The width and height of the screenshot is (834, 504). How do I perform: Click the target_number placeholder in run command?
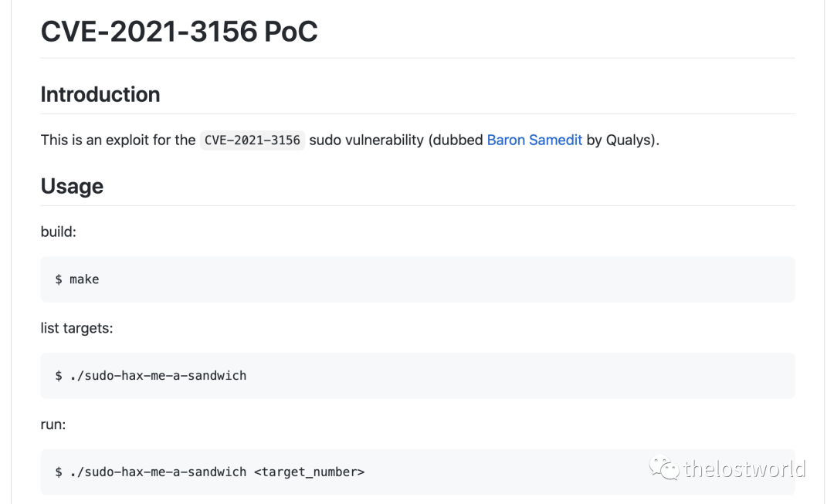[x=309, y=472]
